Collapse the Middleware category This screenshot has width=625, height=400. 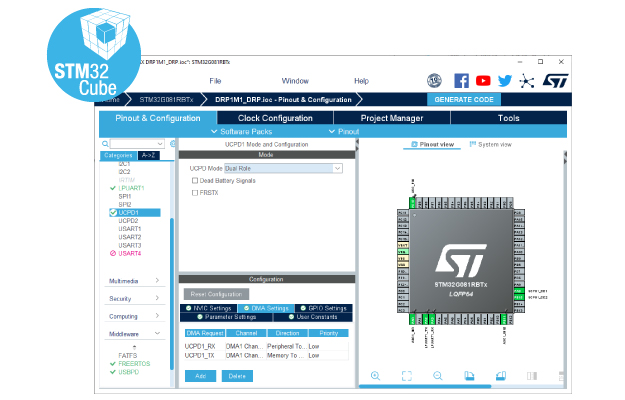134,334
